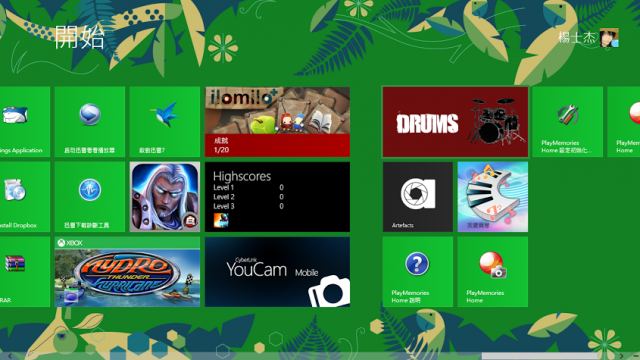
Task: Open the ilomilo+ game tile
Action: (x=277, y=122)
